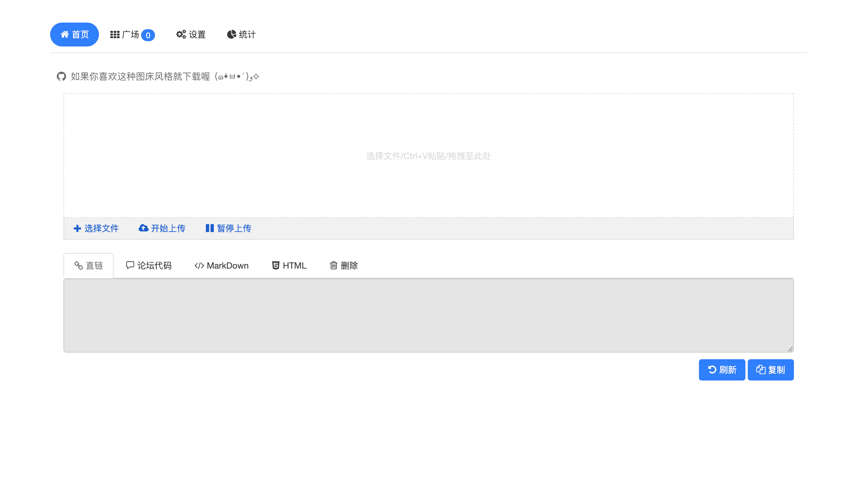Click the blue 0 badge beside 广场
856x504 pixels.
point(148,35)
